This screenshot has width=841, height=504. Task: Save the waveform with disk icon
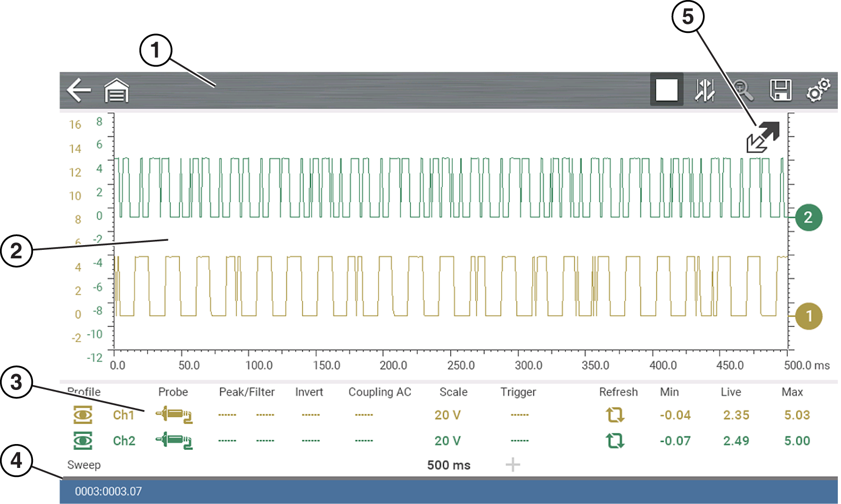tap(780, 90)
